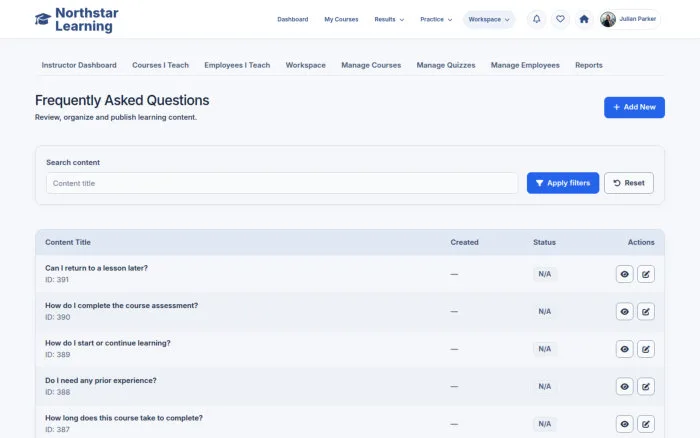Click the 'Can I return to a lesson later?' title

click(x=96, y=268)
